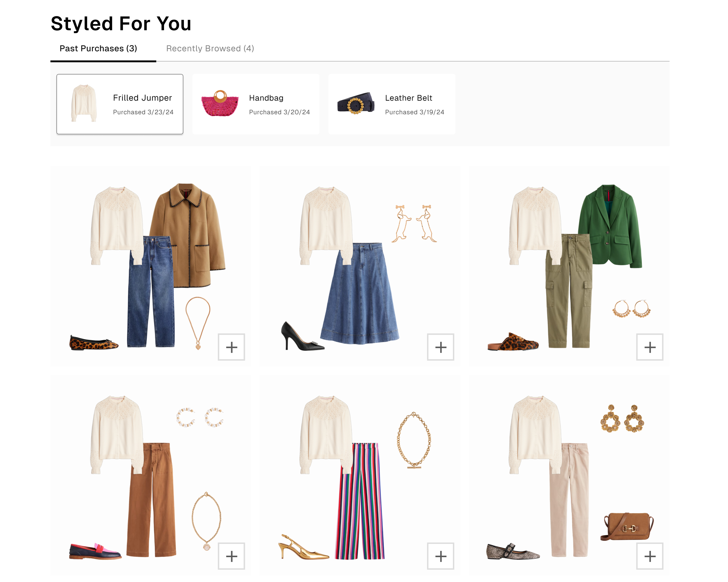This screenshot has width=728, height=582.
Task: Expand the beige jeans outfit via plus icon
Action: click(x=650, y=556)
